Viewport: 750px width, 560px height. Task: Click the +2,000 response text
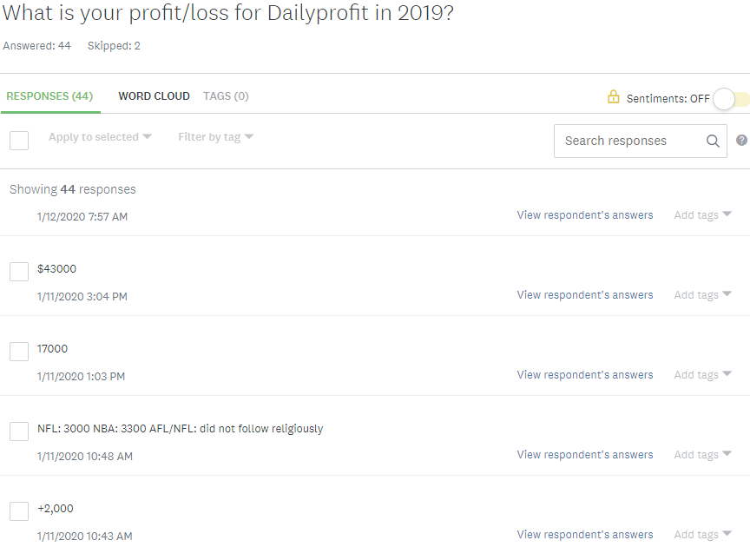point(56,509)
